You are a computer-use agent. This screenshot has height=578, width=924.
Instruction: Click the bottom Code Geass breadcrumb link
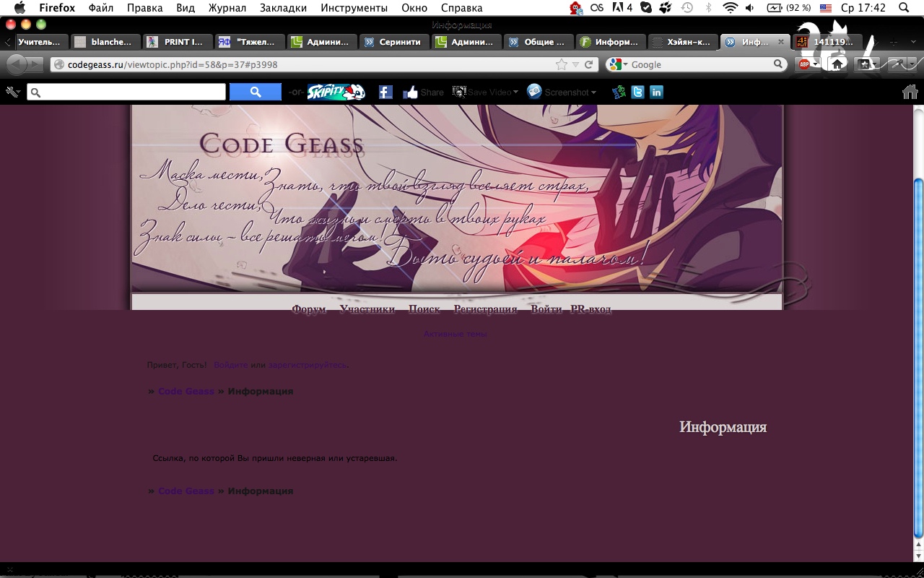click(x=186, y=491)
